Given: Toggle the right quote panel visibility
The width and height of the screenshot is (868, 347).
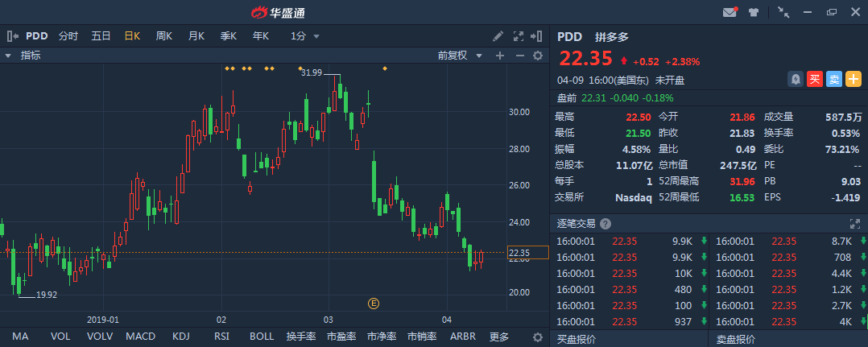Looking at the screenshot, I should pyautogui.click(x=538, y=36).
